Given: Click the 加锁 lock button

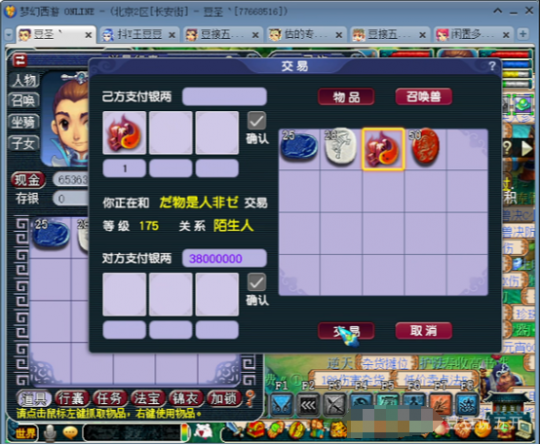Looking at the screenshot, I should (223, 399).
